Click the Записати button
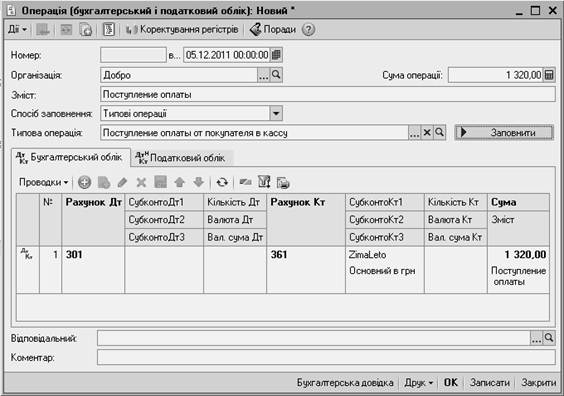 (490, 382)
